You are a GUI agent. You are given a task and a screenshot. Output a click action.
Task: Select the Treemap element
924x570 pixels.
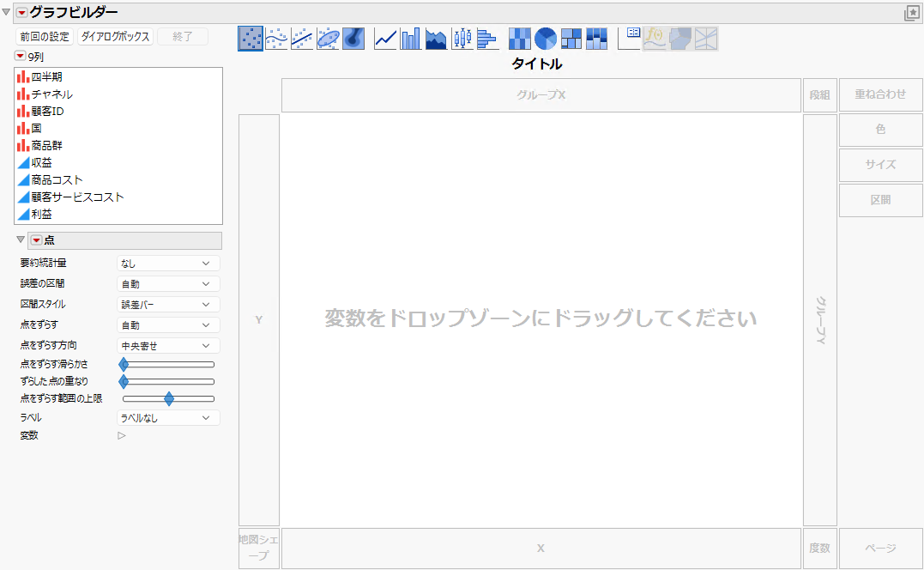571,39
